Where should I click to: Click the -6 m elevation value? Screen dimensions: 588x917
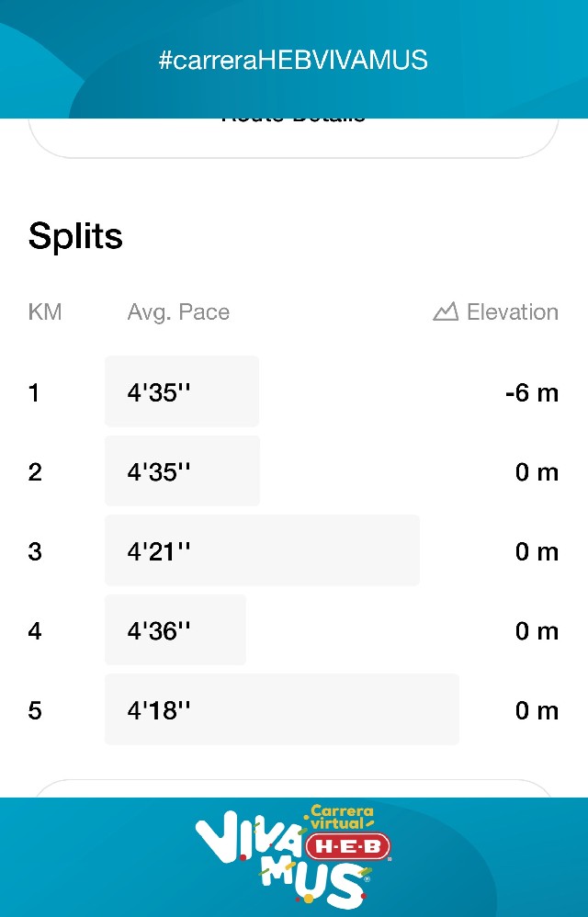(x=531, y=393)
